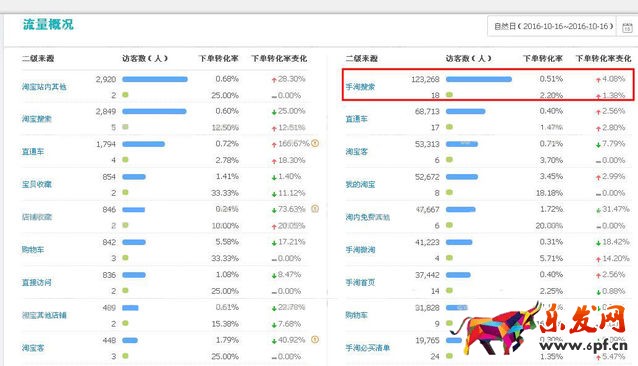Click green dot under 淘宝站内其他 visitor bar
638x366 pixels.
(125, 95)
